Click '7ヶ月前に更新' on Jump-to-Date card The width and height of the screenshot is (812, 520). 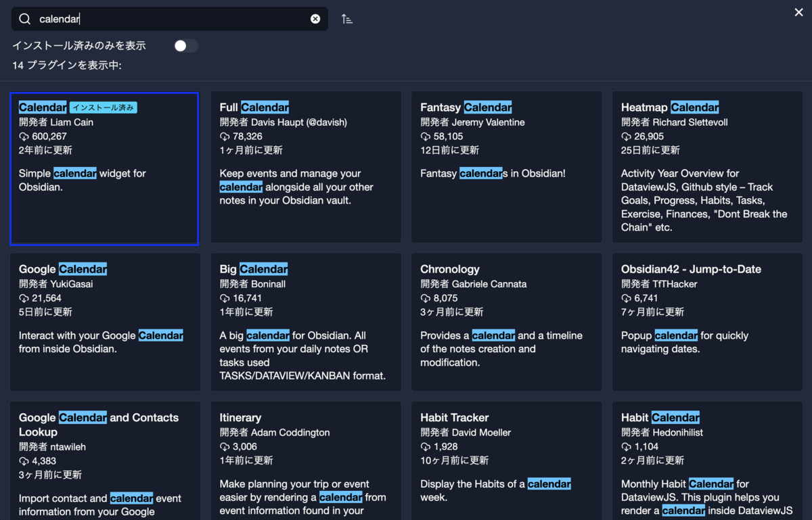(x=652, y=312)
